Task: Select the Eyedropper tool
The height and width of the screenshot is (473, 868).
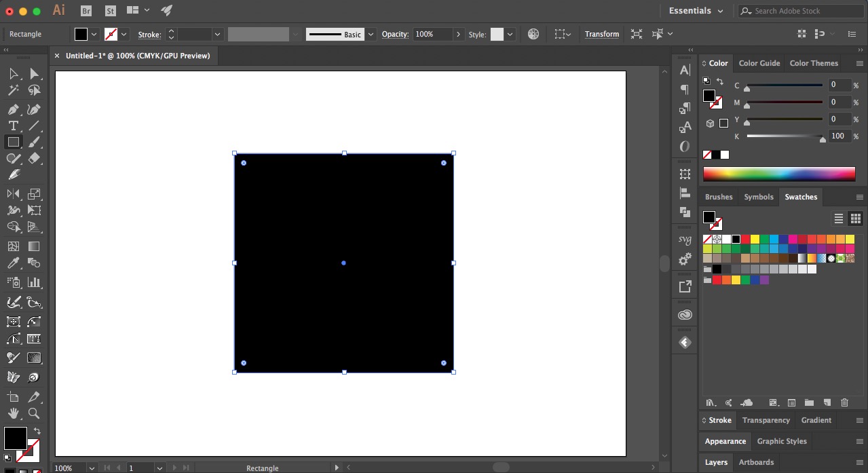Action: (14, 263)
